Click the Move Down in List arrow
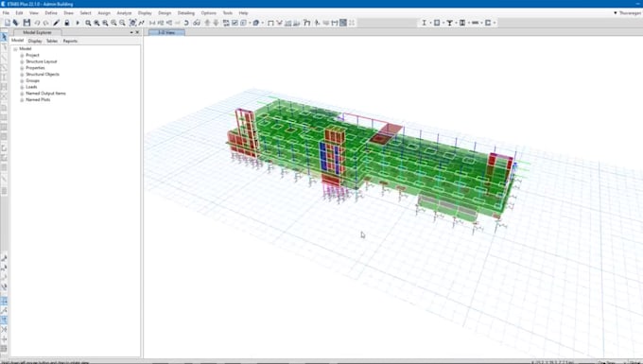The image size is (643, 364). point(216,23)
